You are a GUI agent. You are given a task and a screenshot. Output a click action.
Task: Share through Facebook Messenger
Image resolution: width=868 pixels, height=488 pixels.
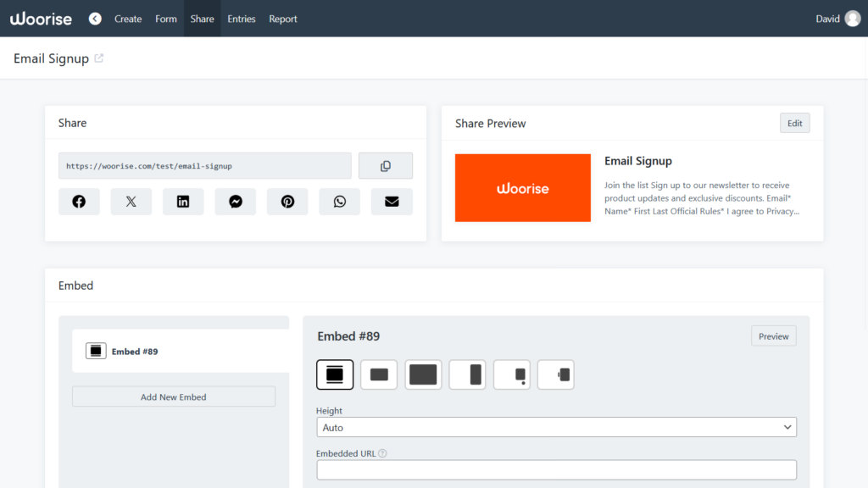pyautogui.click(x=235, y=201)
